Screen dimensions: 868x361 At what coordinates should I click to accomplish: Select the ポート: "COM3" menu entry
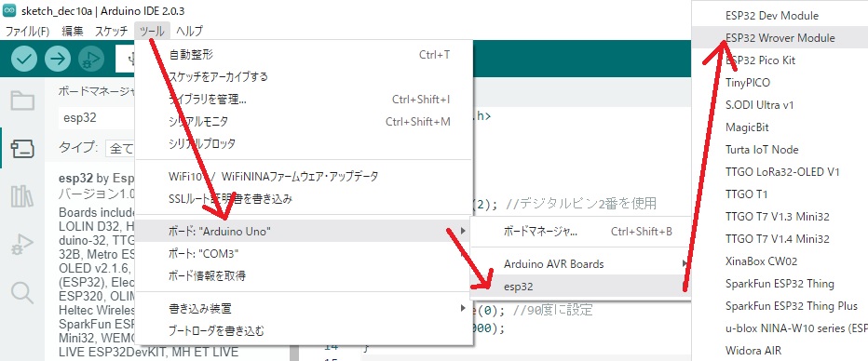pos(304,254)
